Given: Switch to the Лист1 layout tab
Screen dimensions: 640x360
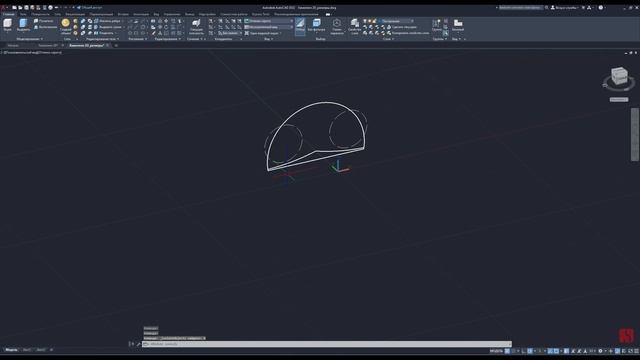Looking at the screenshot, I should click(27, 350).
